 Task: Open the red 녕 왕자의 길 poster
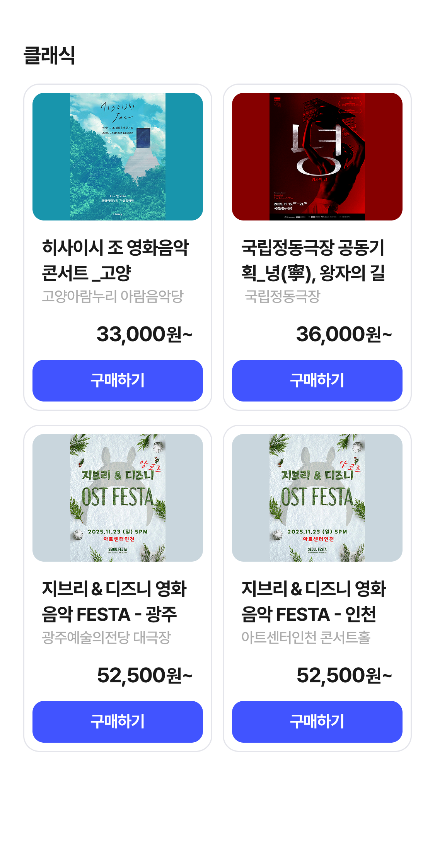317,157
